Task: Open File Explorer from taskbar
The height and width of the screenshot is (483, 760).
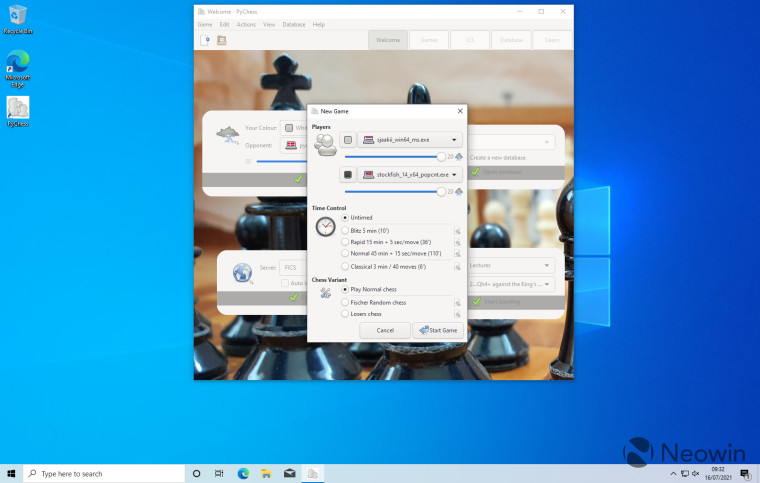Action: [x=266, y=473]
